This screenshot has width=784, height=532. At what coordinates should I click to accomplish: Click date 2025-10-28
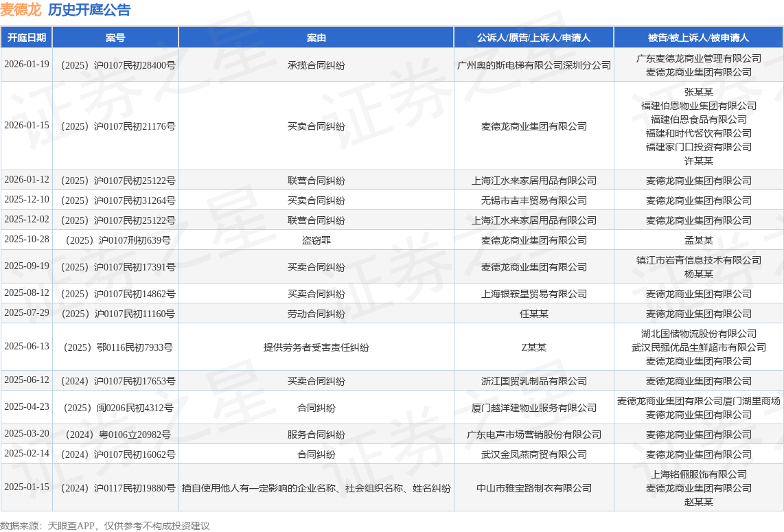coord(27,239)
